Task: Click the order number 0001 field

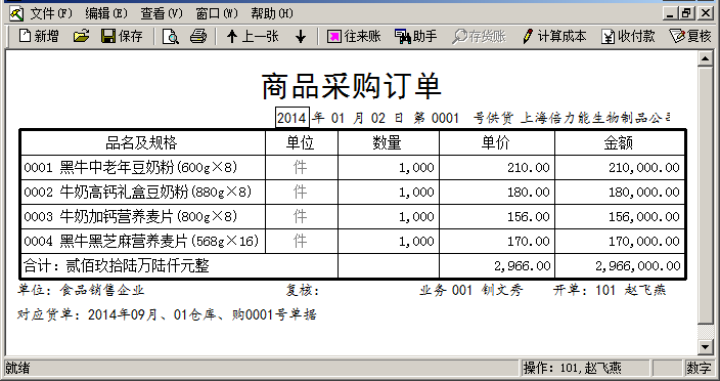Action: pyautogui.click(x=445, y=118)
